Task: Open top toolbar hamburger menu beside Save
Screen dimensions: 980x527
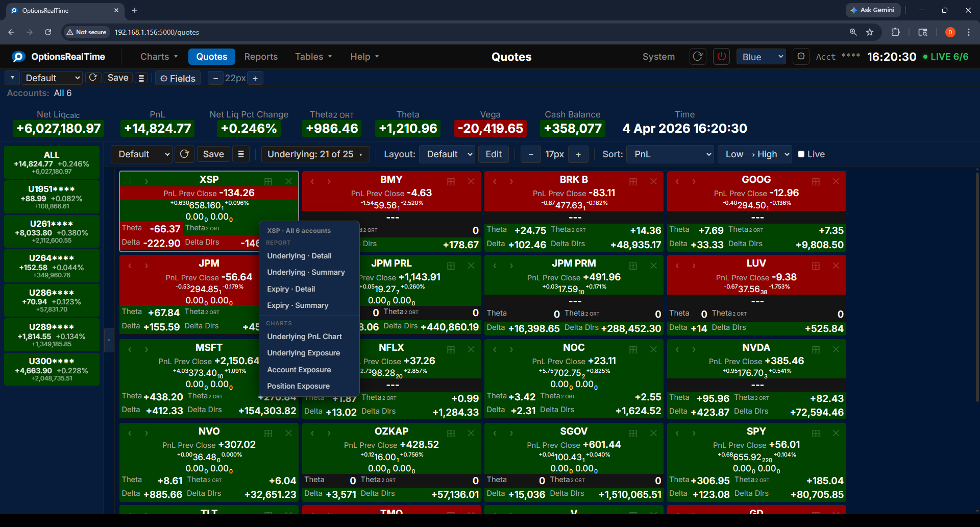Action: click(141, 78)
